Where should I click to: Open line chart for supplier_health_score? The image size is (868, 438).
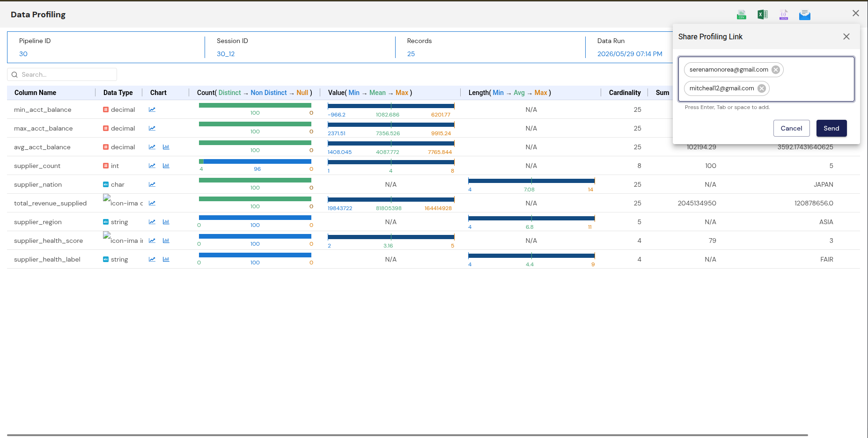coord(152,241)
